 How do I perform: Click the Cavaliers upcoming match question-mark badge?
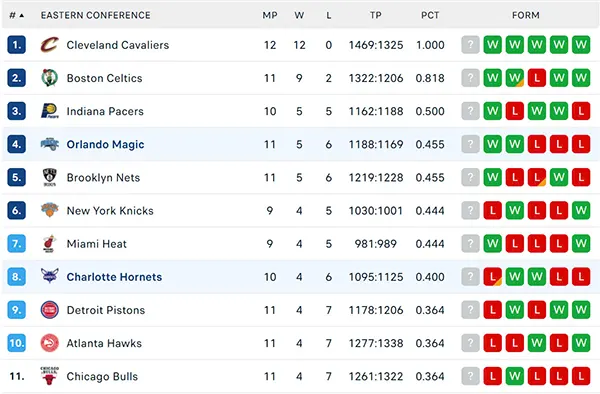pyautogui.click(x=470, y=45)
